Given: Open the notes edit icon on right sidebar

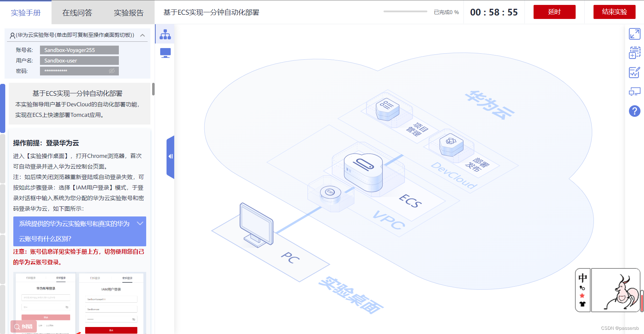Looking at the screenshot, I should [635, 73].
